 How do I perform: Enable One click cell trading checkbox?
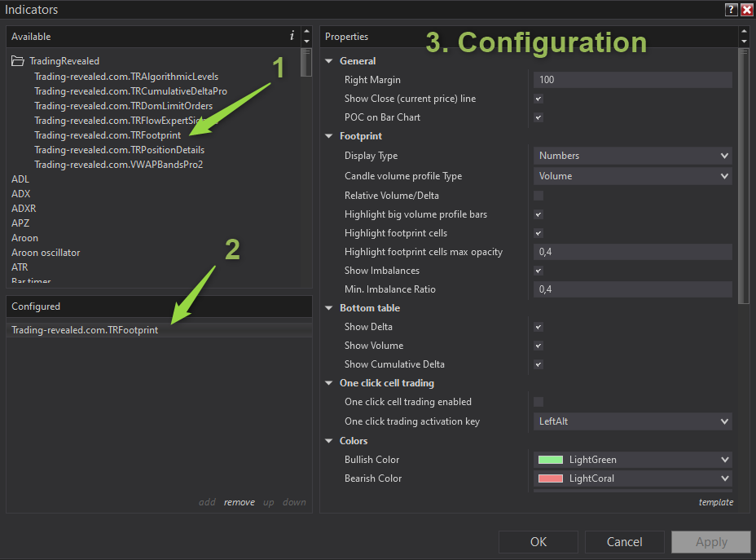coord(538,402)
